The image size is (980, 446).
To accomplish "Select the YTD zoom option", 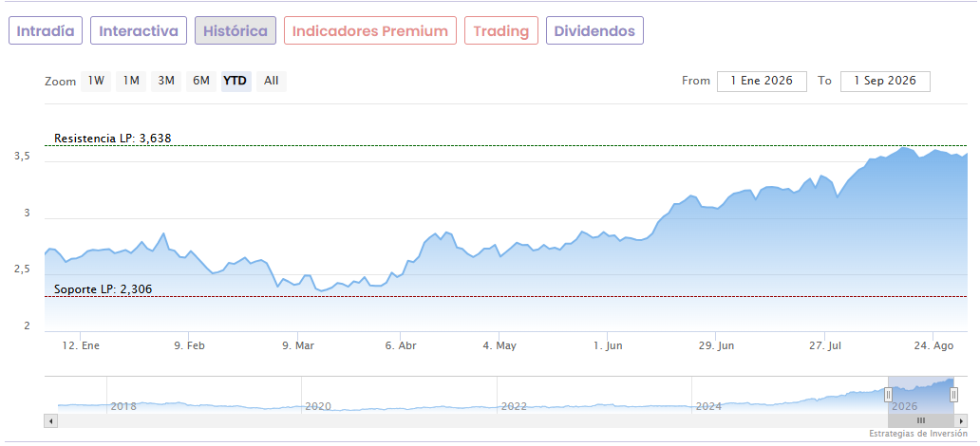I will 236,82.
